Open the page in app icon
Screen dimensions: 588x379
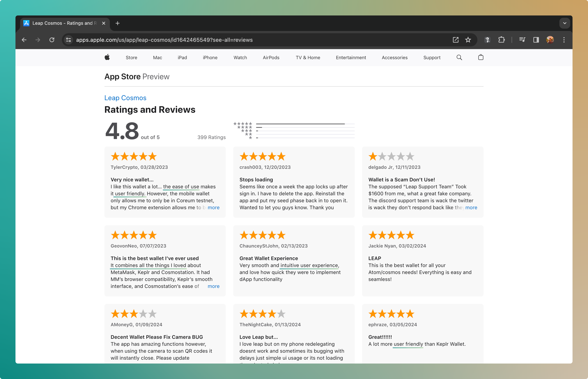coord(456,40)
